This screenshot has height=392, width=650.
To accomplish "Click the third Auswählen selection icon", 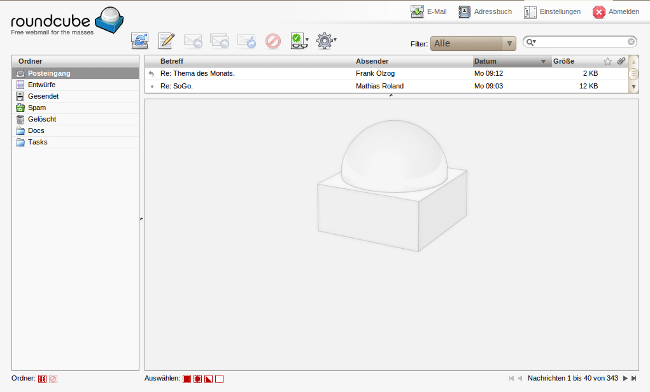I will click(209, 379).
